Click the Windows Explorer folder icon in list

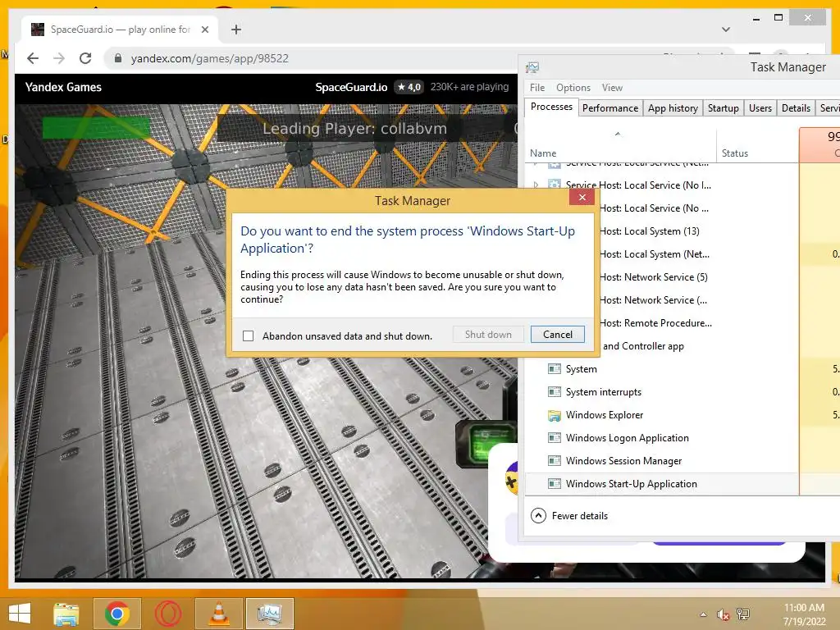tap(555, 415)
